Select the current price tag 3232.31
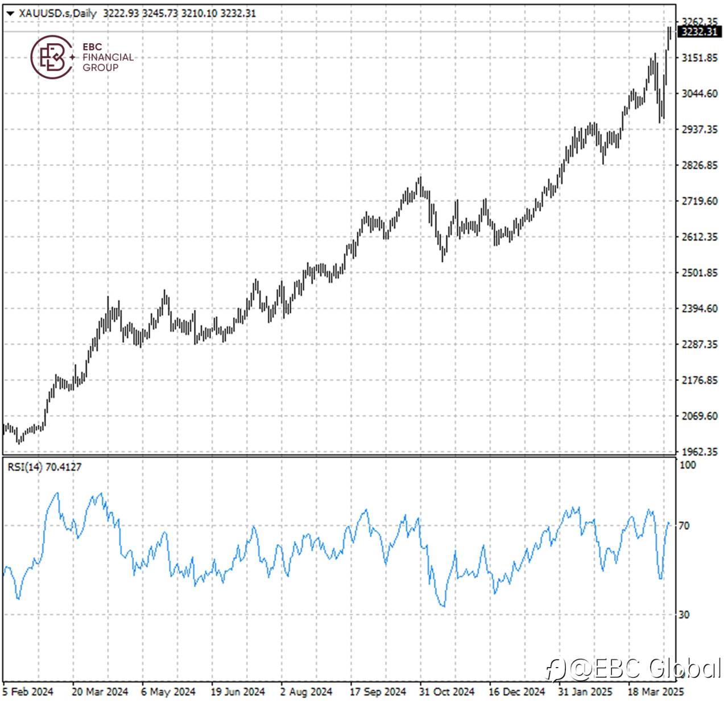Screen dimensions: 728x704 (x=700, y=32)
